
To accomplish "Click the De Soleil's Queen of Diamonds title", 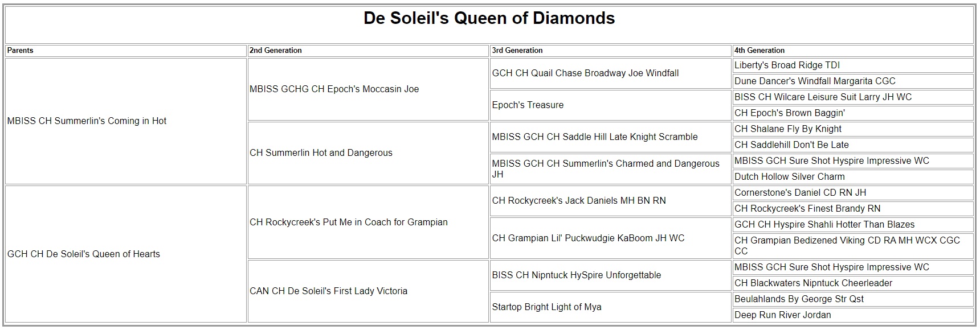I will [x=489, y=18].
